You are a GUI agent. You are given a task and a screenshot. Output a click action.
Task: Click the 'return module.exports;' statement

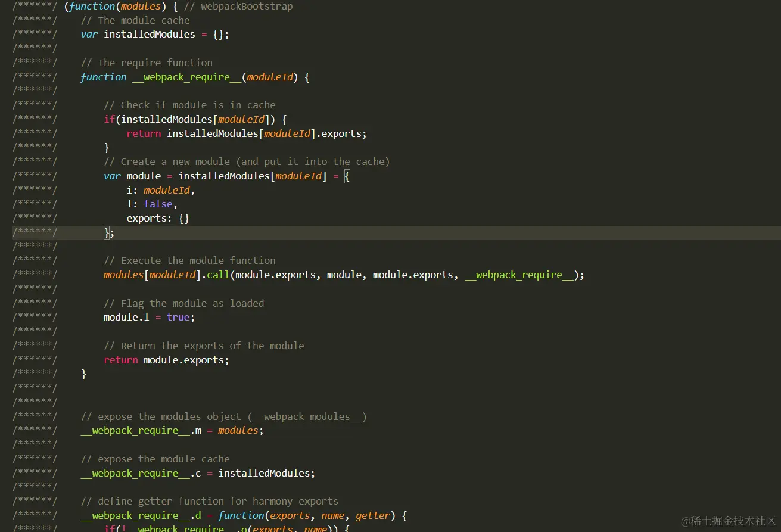tap(167, 360)
